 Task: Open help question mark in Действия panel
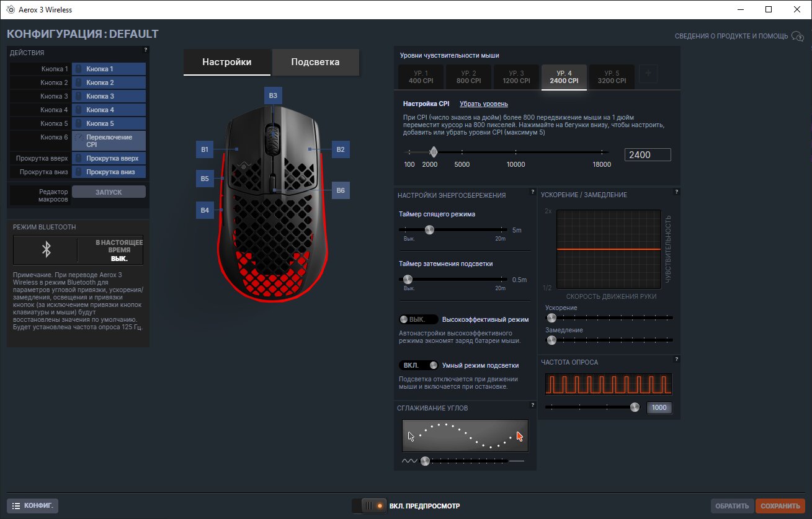tap(146, 50)
